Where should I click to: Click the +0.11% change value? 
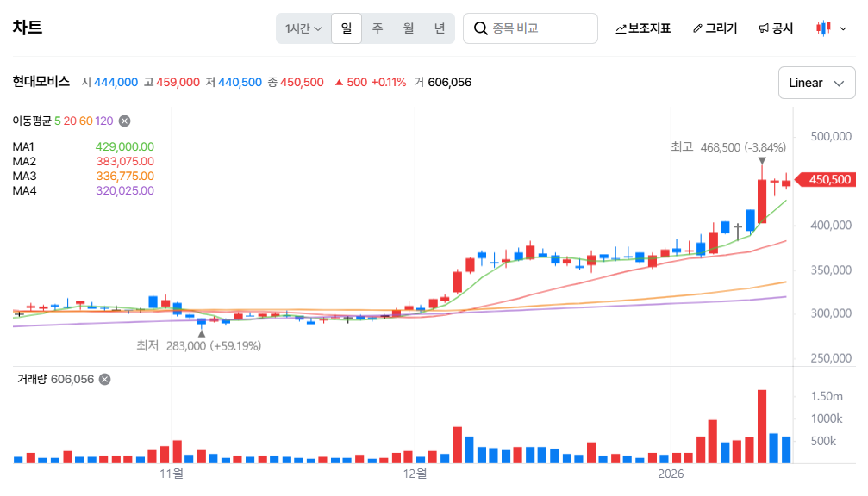click(389, 83)
